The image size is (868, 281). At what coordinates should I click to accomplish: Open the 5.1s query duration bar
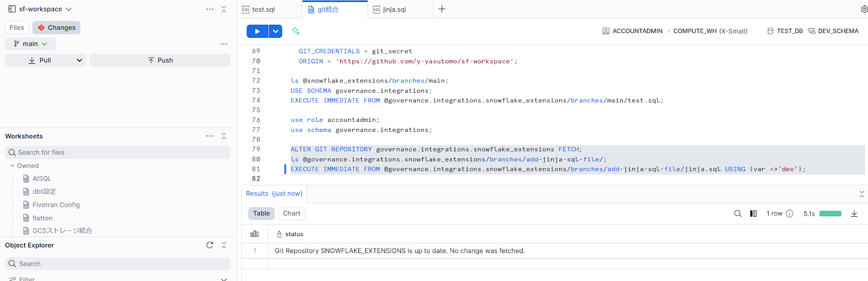(x=830, y=214)
